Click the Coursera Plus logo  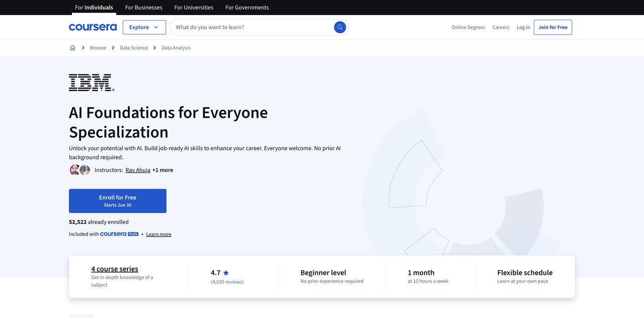119,234
